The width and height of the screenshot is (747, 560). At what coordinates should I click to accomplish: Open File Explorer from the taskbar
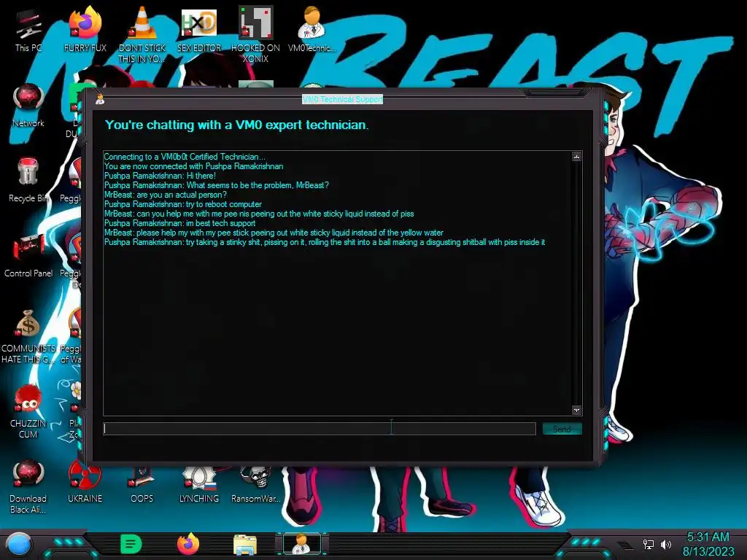coord(245,544)
